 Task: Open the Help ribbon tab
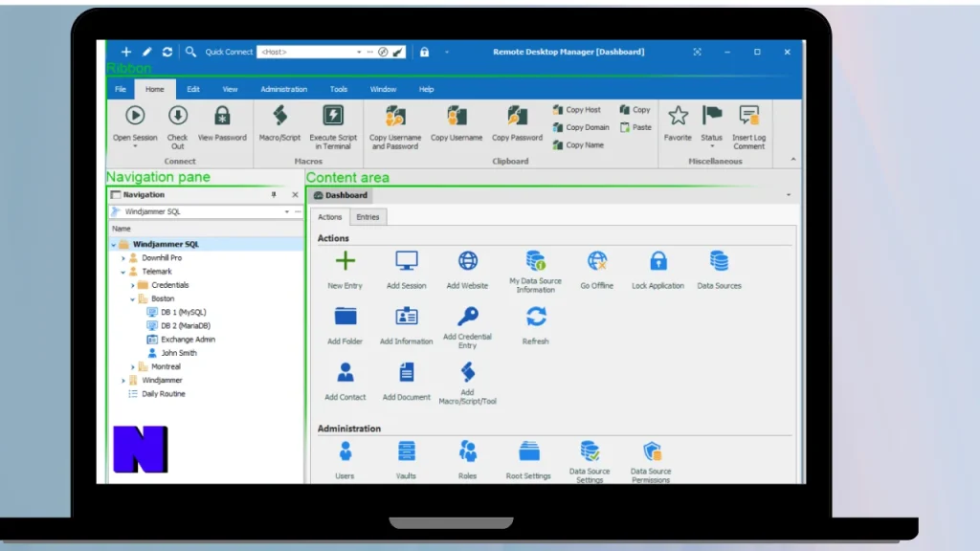click(426, 89)
